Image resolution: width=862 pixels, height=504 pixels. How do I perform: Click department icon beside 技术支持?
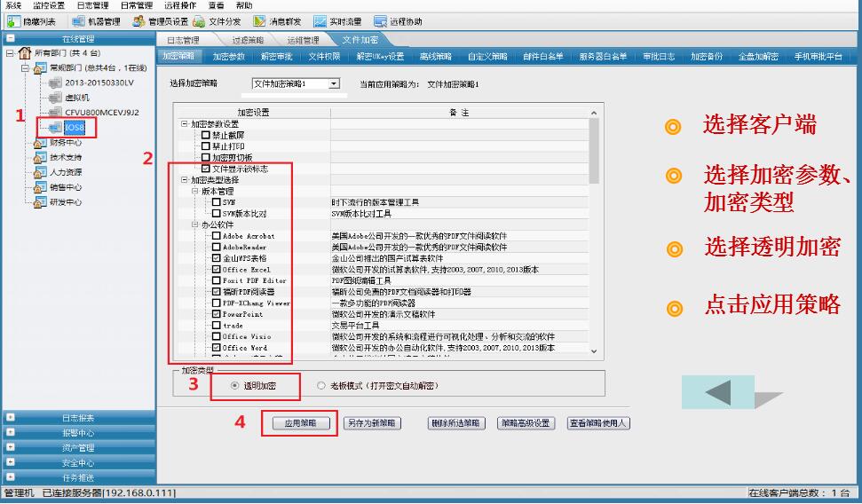40,157
